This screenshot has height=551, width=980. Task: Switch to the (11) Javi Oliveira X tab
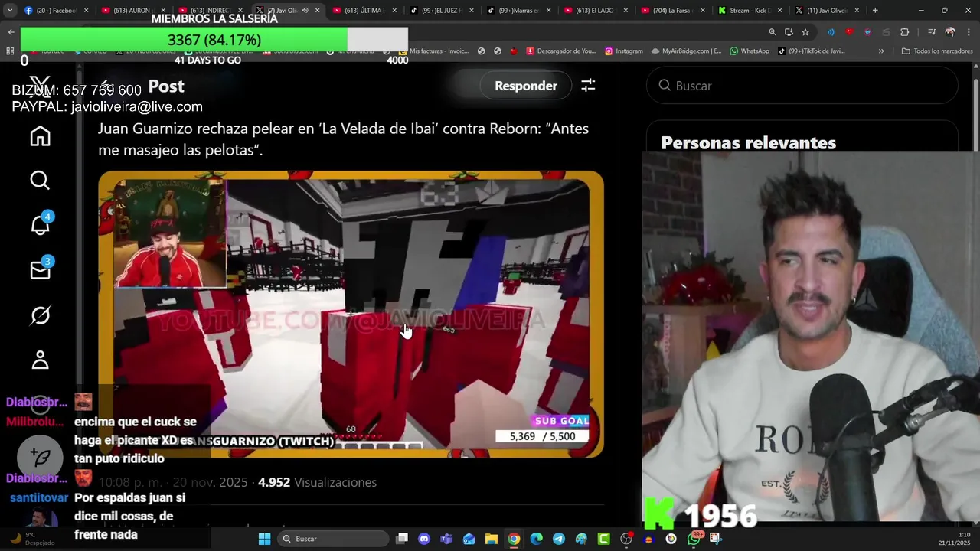[x=827, y=11]
